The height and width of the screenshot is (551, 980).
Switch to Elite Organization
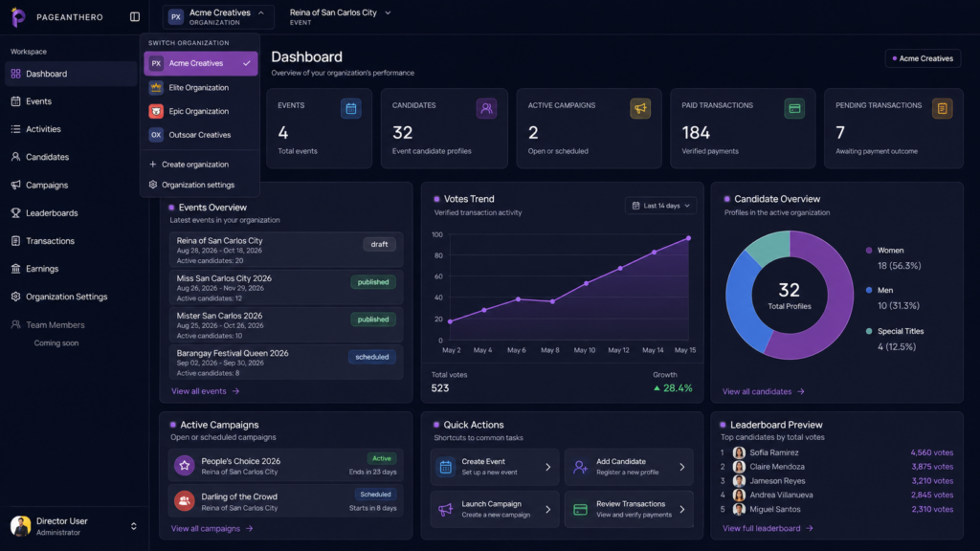[201, 87]
